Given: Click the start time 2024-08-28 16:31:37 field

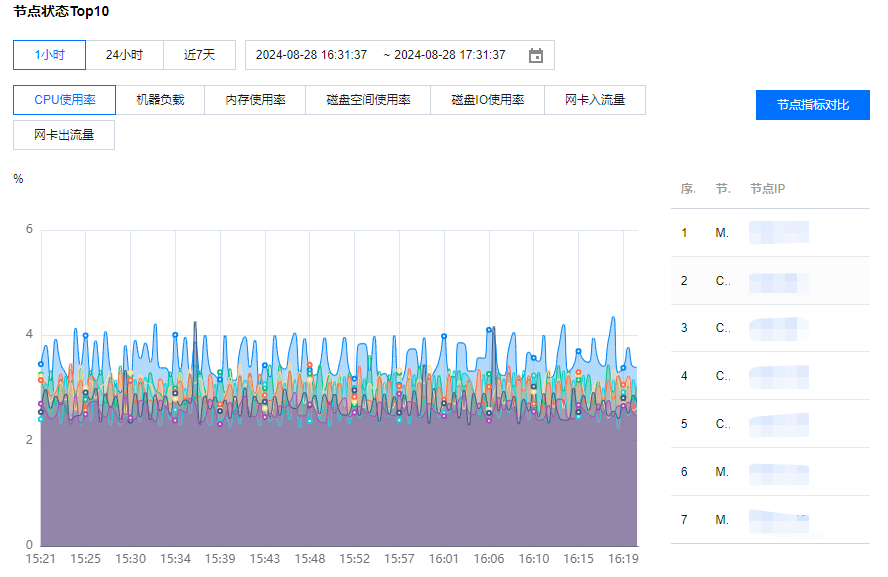Looking at the screenshot, I should (311, 55).
